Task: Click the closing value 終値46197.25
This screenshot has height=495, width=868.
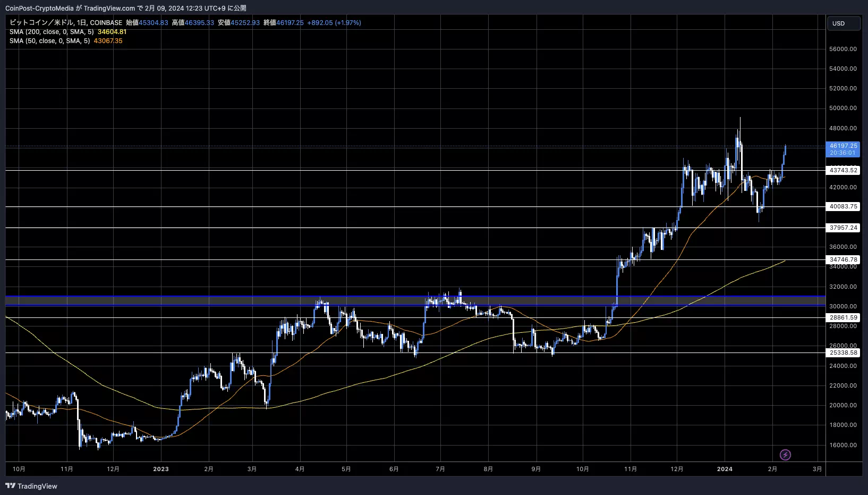Action: point(284,23)
